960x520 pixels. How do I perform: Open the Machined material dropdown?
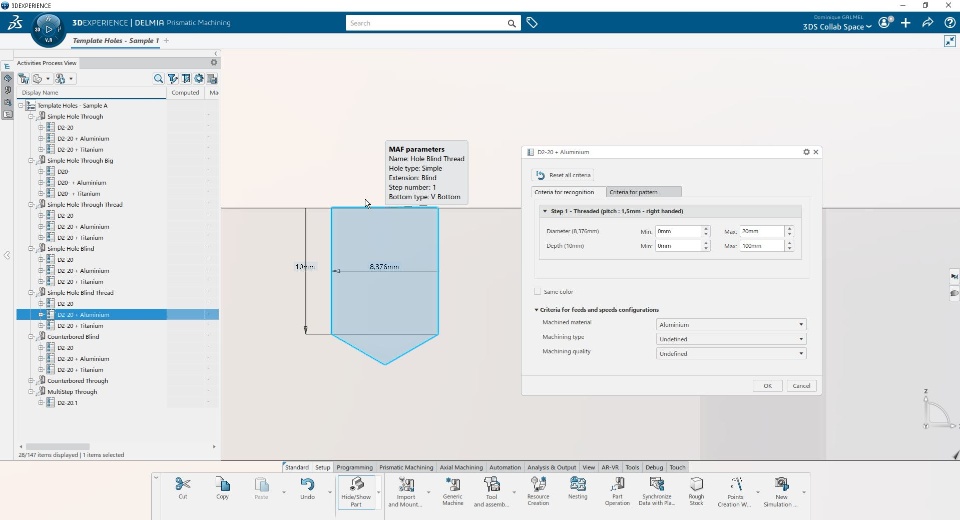click(x=731, y=325)
